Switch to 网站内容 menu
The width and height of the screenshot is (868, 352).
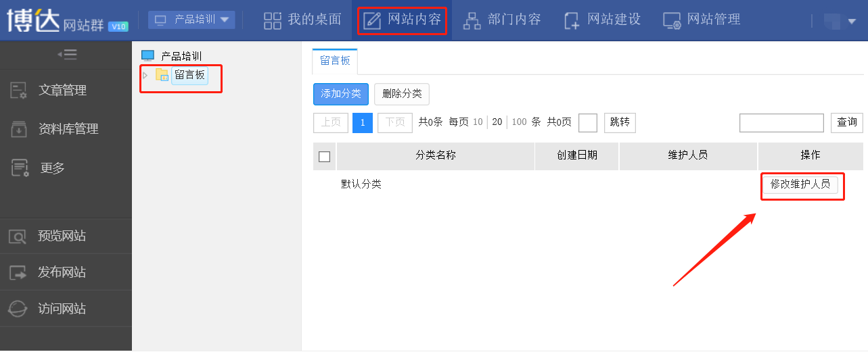point(403,20)
